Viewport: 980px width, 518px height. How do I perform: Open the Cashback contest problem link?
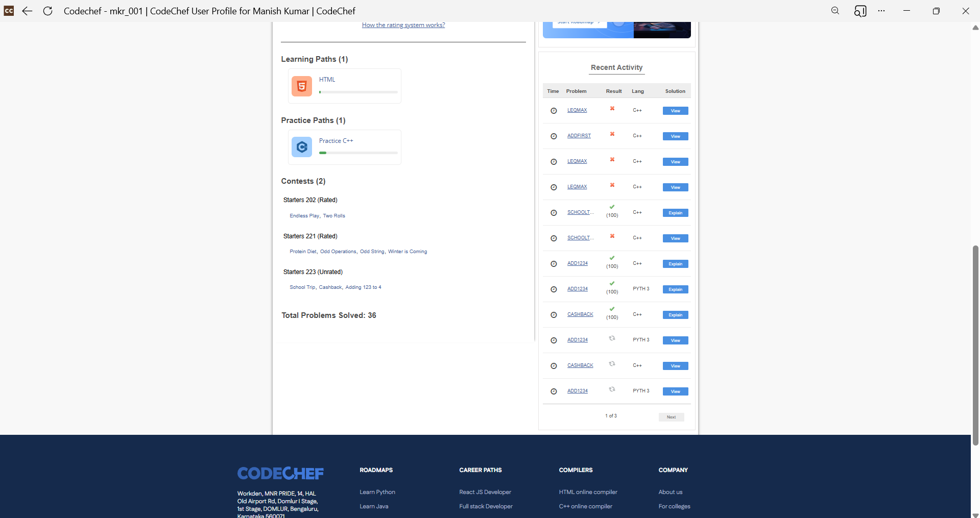[330, 287]
